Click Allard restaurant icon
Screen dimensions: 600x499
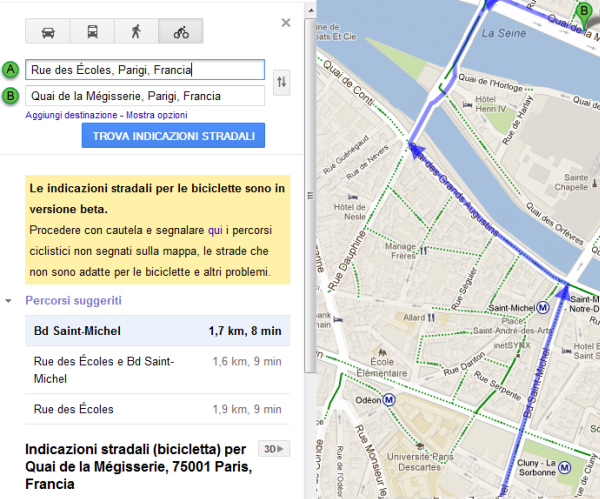(x=431, y=318)
